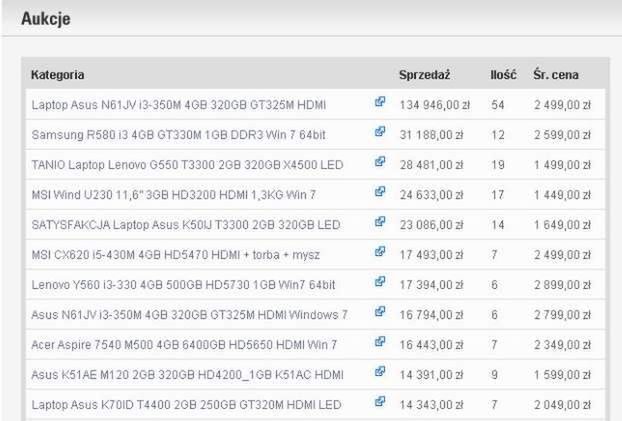The image size is (622, 421).
Task: Select average price 2 899,00 zł
Action: (x=562, y=285)
